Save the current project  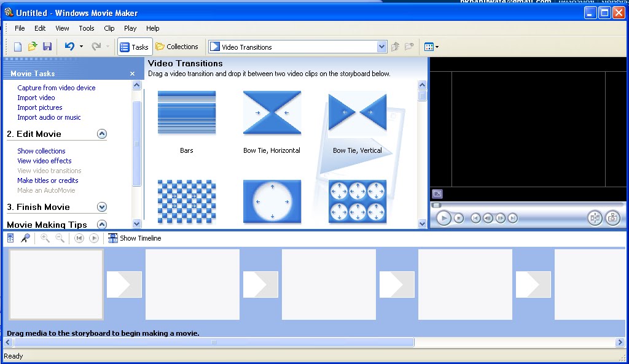pos(47,46)
